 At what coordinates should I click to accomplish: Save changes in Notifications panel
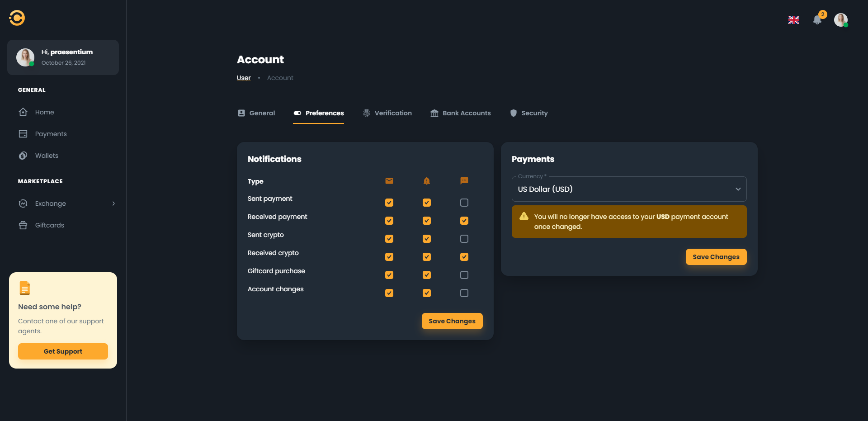452,321
